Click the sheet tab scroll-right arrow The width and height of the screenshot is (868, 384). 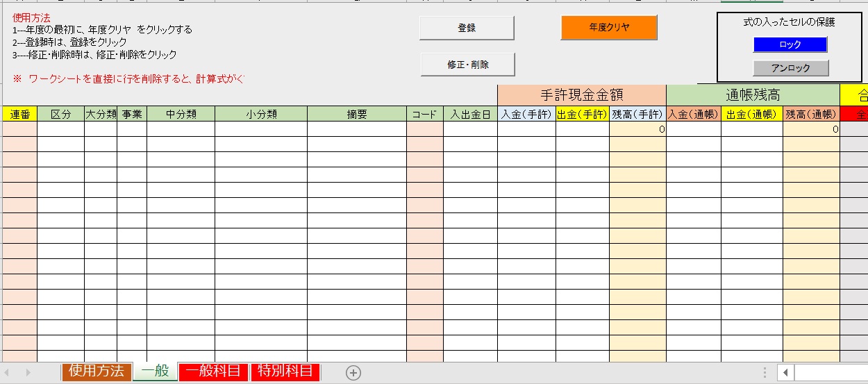point(28,373)
